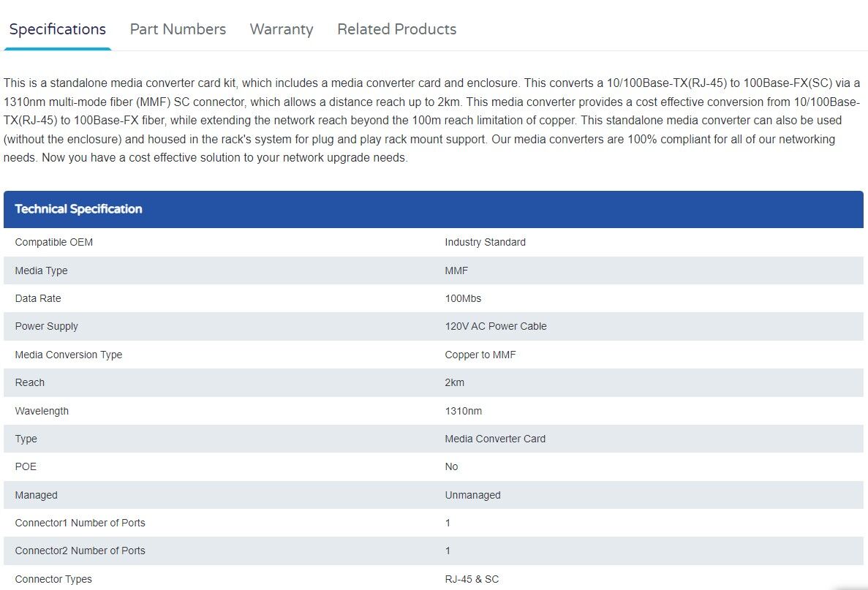This screenshot has height=590, width=868.
Task: Select the 'Media Converter Card' value
Action: point(496,439)
